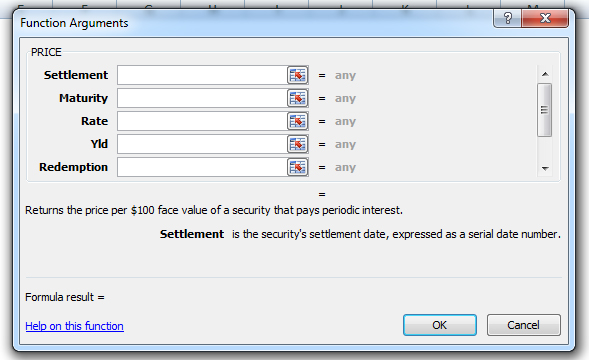Focus the Maturity input field

[x=202, y=98]
